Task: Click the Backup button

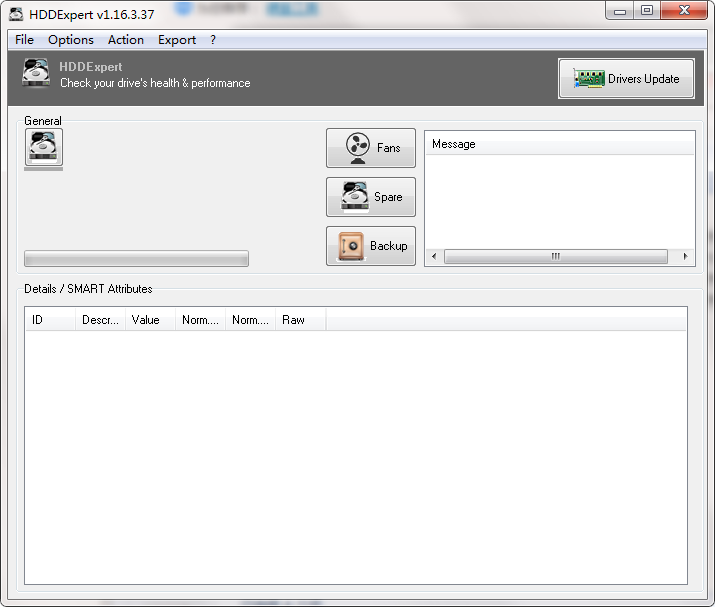Action: (371, 246)
